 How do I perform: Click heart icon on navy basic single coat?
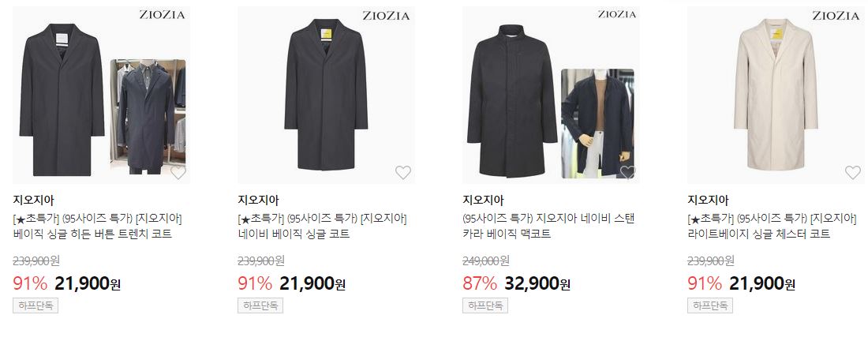[x=403, y=172]
